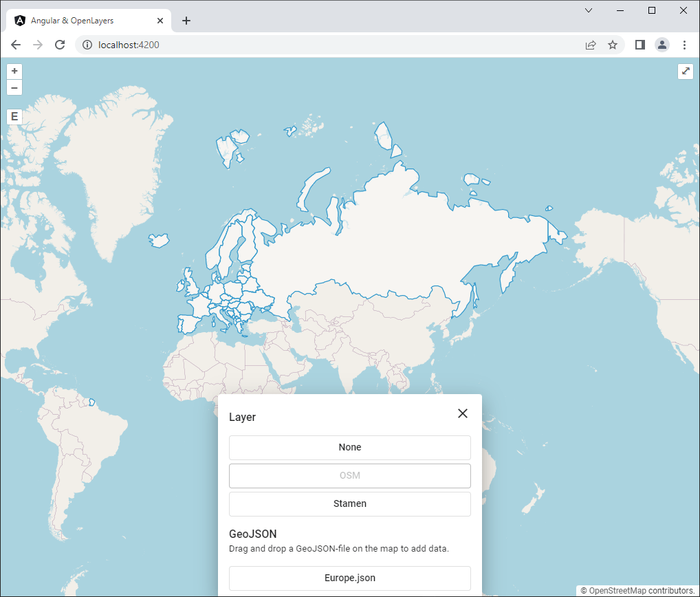
Task: Close the Layer panel
Action: pos(462,413)
